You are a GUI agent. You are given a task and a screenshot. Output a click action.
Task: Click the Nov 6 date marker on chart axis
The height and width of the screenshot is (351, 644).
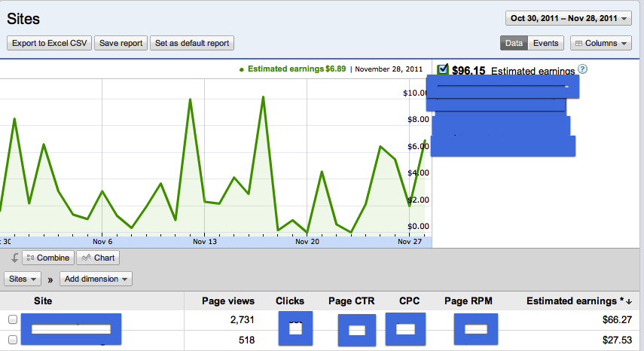click(102, 242)
